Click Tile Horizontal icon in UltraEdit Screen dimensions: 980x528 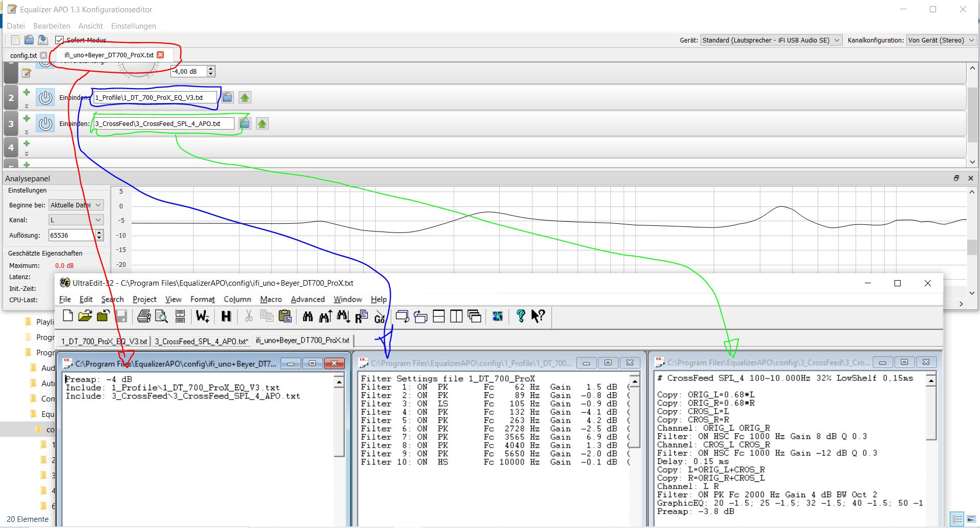point(439,316)
